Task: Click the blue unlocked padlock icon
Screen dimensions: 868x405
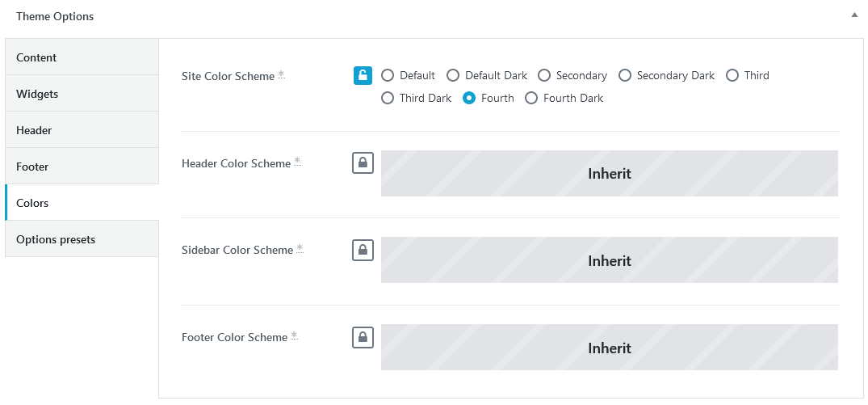Action: (x=363, y=75)
